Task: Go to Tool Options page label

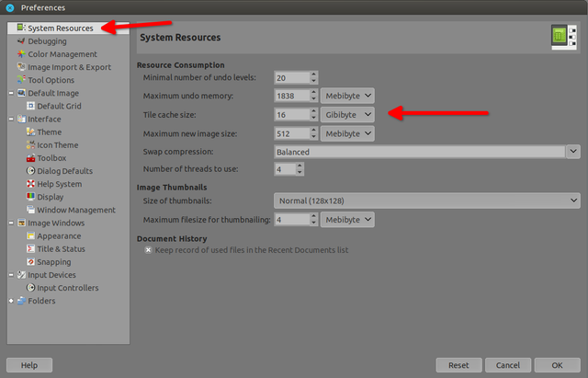Action: [x=51, y=80]
